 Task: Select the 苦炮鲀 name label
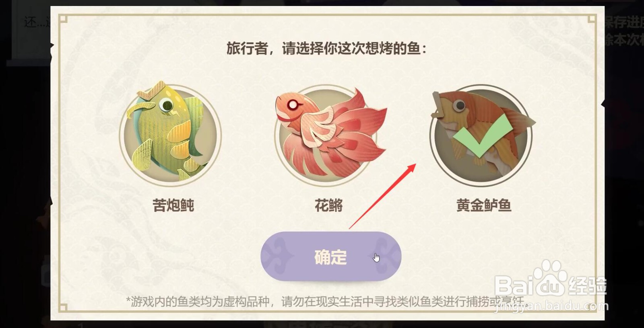[173, 205]
